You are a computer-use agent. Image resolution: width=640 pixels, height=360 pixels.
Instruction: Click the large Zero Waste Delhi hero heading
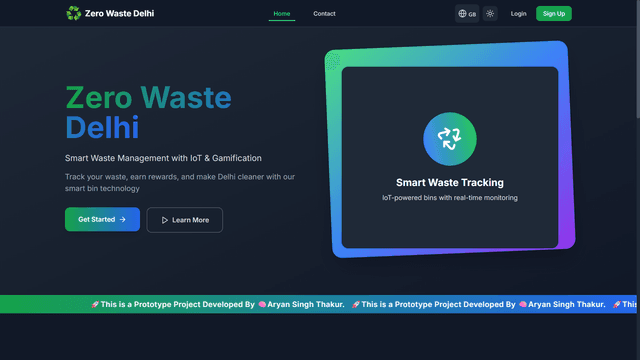tap(148, 112)
